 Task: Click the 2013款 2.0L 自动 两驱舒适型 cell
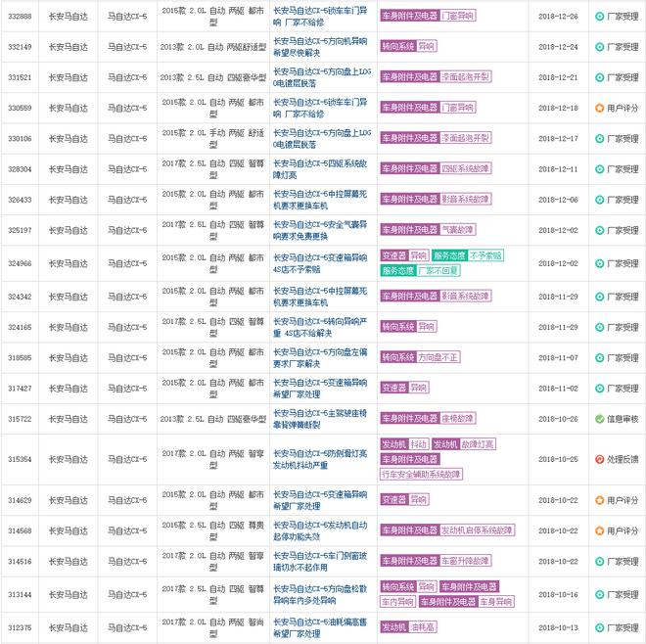coord(213,47)
